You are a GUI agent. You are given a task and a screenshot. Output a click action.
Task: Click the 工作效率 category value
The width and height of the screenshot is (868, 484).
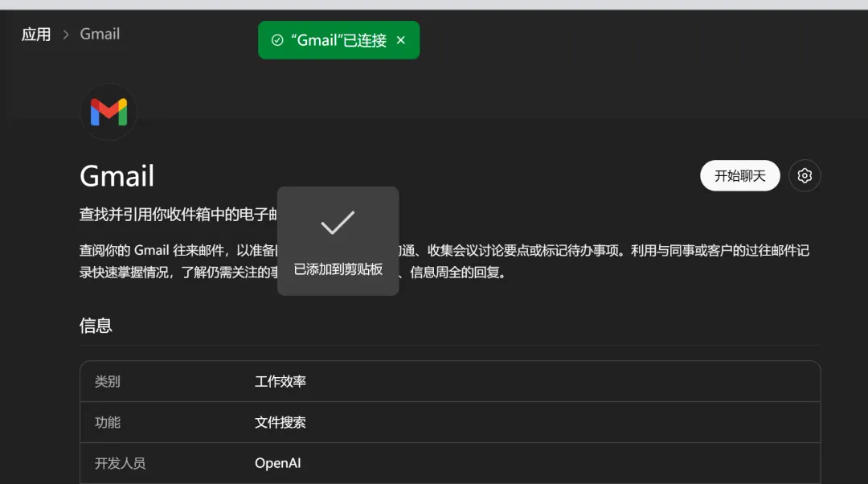280,382
